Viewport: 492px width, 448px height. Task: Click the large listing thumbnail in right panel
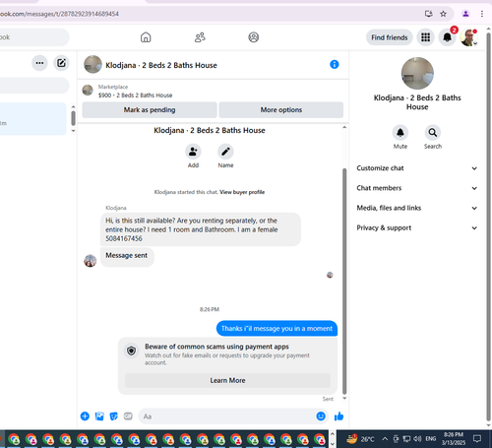(x=417, y=73)
